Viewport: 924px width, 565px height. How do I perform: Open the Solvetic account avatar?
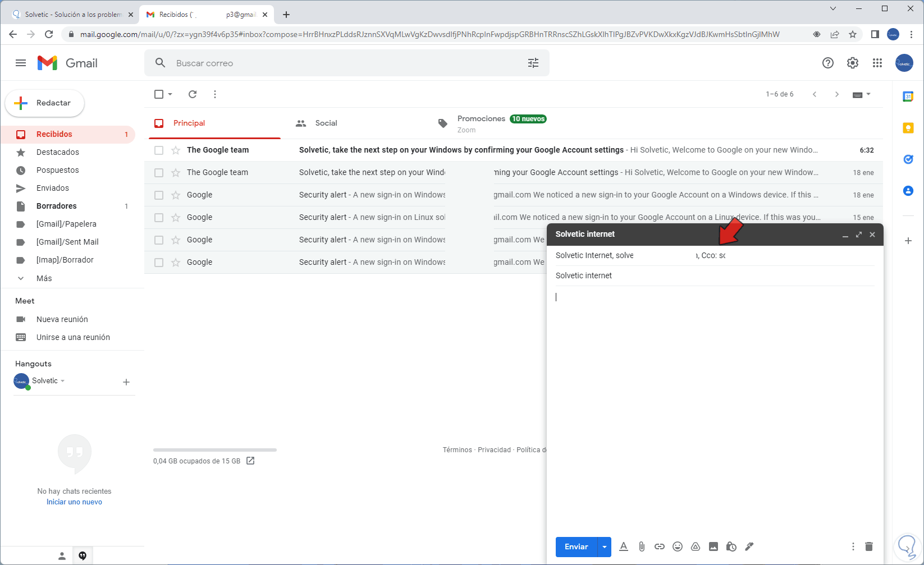904,63
